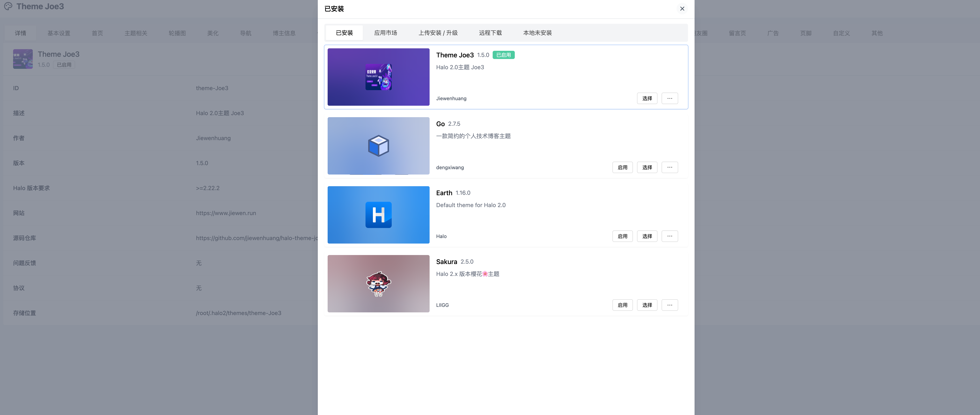Switch to the 本地未安装 tab
Screen dimensions: 980x415
point(537,33)
